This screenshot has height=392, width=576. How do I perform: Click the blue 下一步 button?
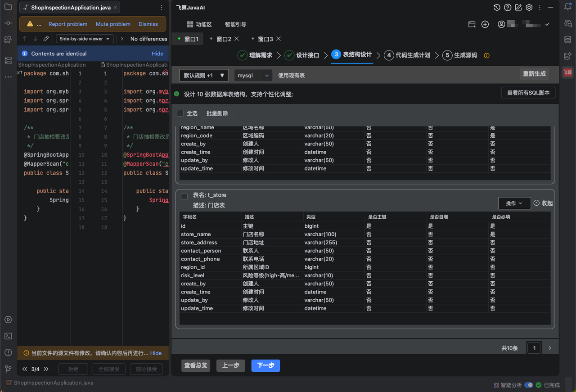coord(265,365)
